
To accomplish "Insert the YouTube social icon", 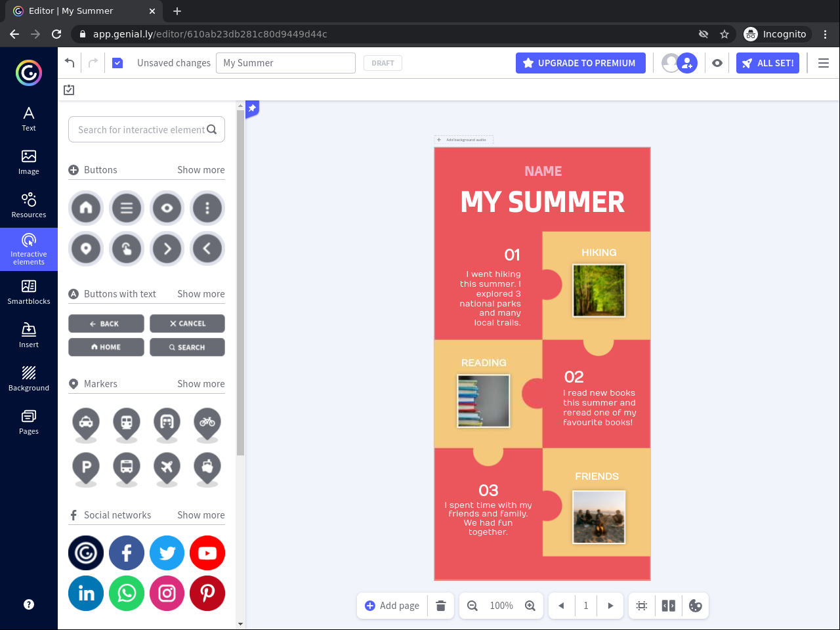I will pos(207,553).
